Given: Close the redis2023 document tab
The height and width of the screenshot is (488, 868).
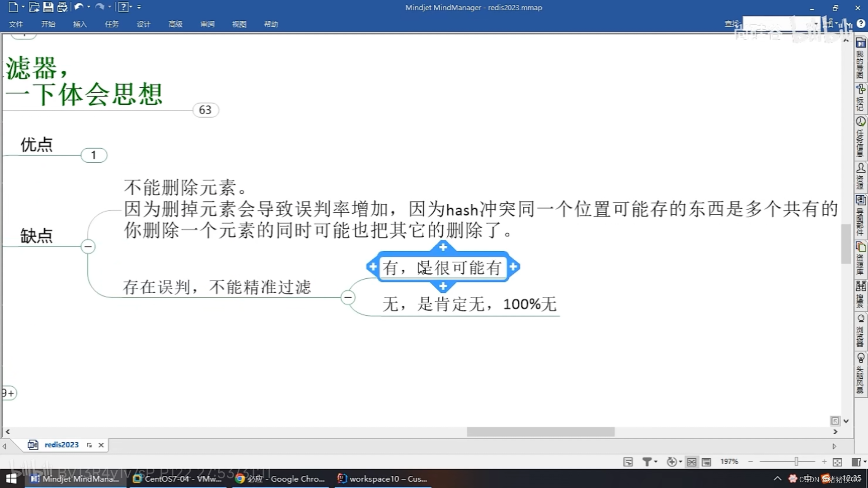Looking at the screenshot, I should 101,445.
